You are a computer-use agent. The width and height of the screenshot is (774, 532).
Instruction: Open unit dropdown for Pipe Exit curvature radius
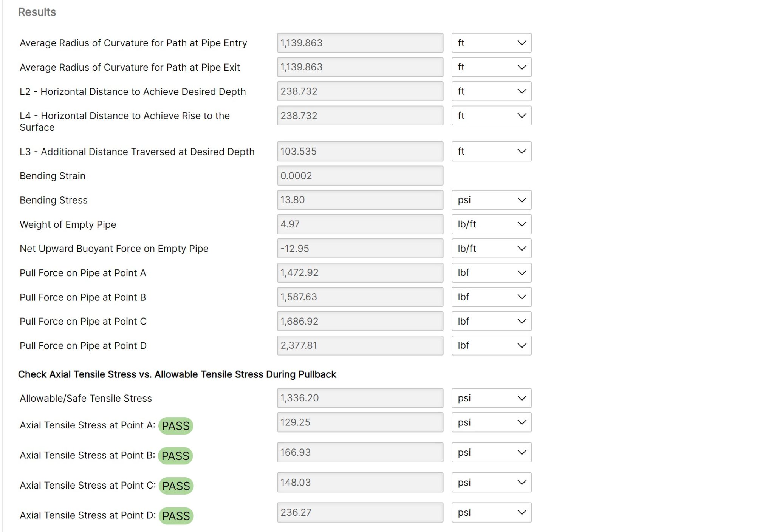[491, 67]
